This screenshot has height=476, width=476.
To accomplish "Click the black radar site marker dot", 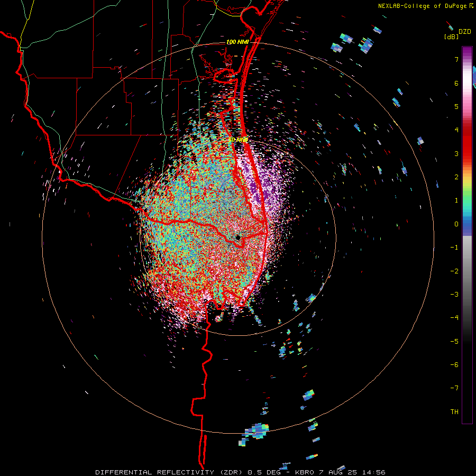I will (x=238, y=237).
